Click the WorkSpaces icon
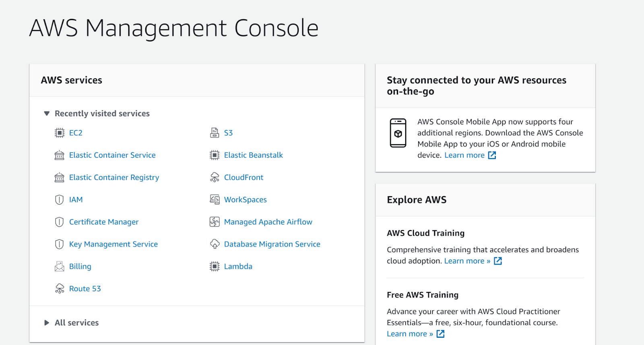Screen dimensions: 644x345 pyautogui.click(x=215, y=199)
